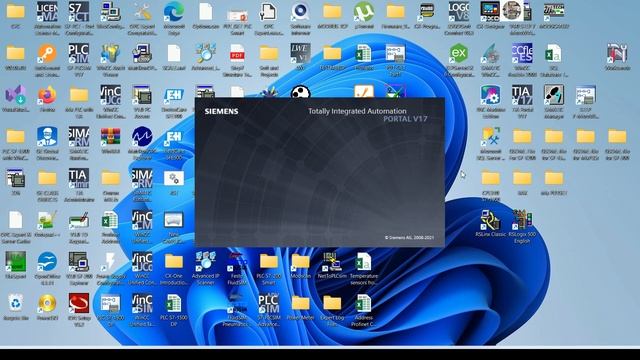Viewport: 640px width, 360px height.
Task: Open the NetToPLCsim shortcut
Action: coord(332,262)
